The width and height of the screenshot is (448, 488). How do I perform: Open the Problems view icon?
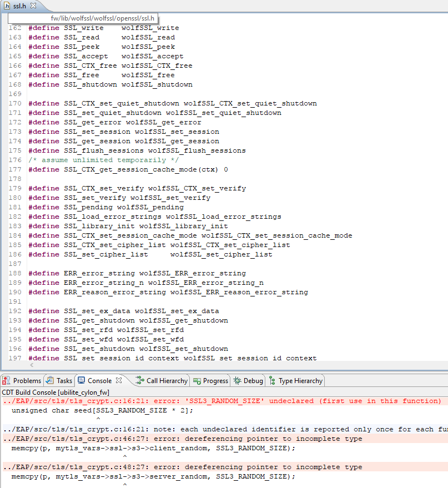tap(7, 381)
